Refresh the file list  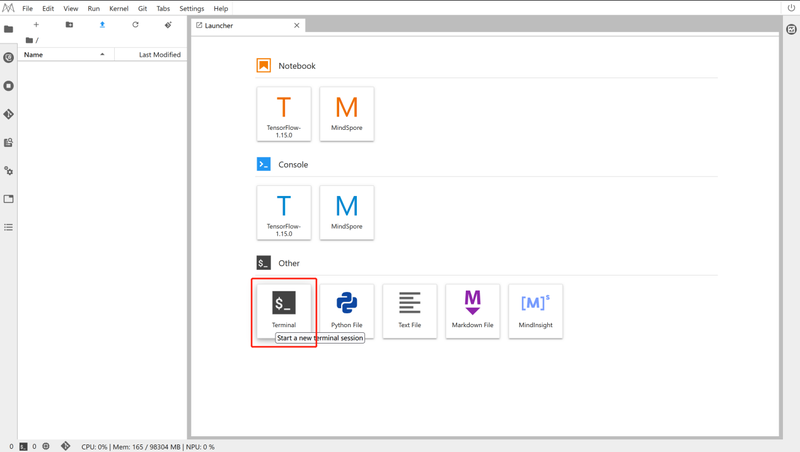tap(135, 24)
